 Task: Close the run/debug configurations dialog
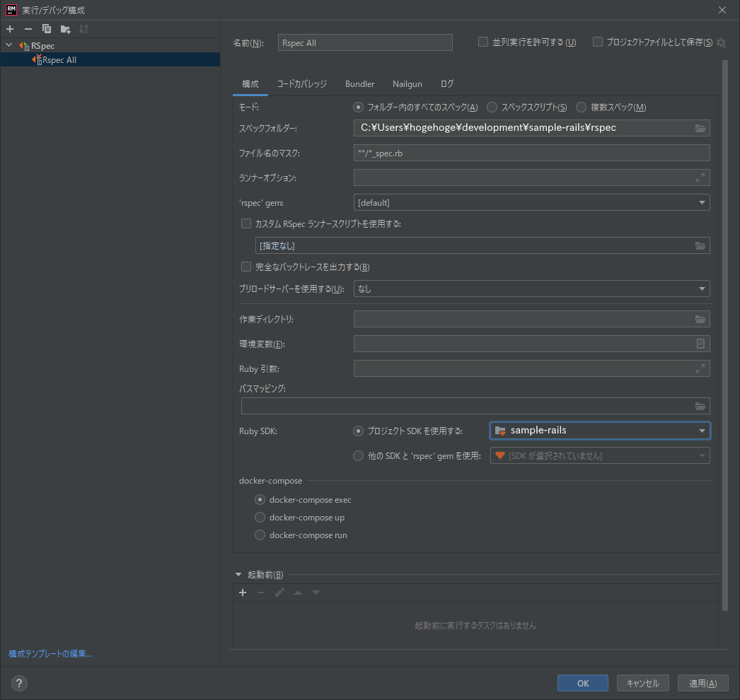(x=722, y=10)
